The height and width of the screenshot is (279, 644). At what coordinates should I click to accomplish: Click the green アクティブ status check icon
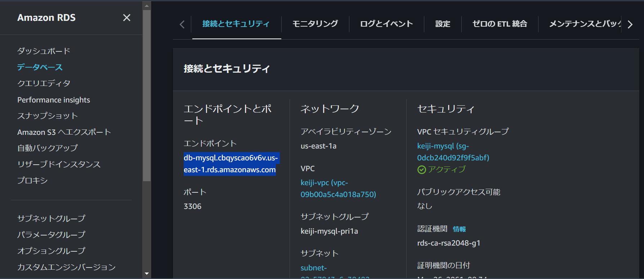421,170
